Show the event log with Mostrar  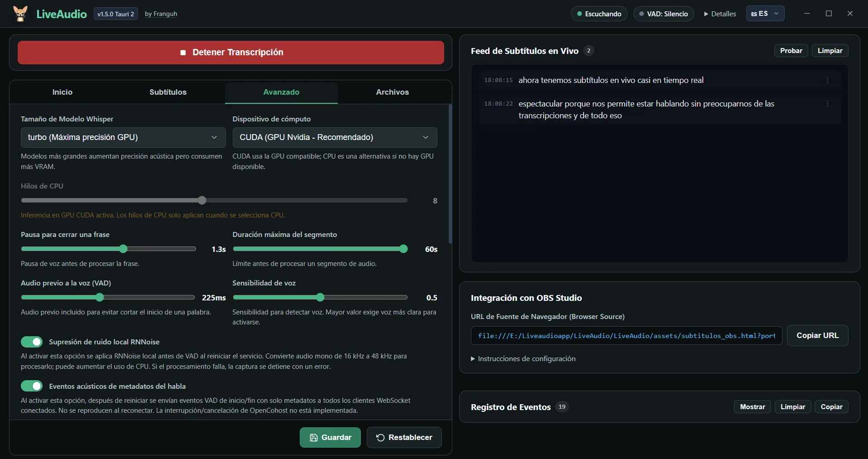(x=753, y=407)
